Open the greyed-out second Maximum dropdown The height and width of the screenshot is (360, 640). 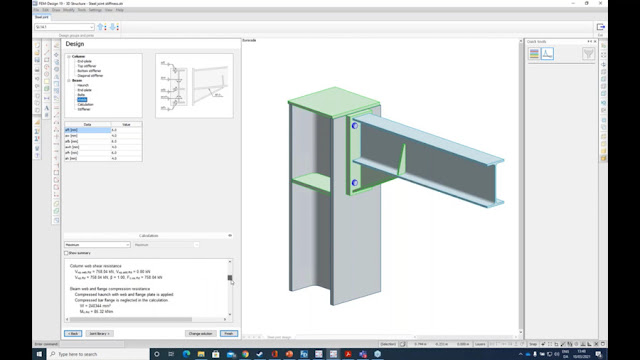coord(166,244)
